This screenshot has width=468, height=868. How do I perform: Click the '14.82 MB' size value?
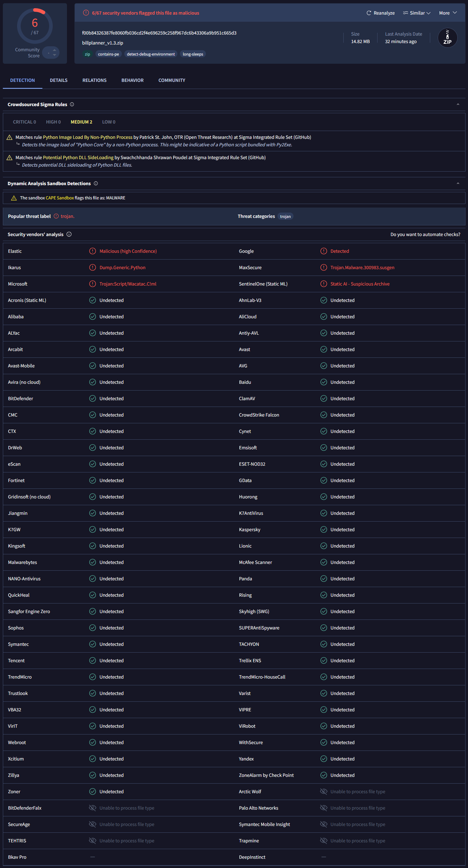[360, 42]
